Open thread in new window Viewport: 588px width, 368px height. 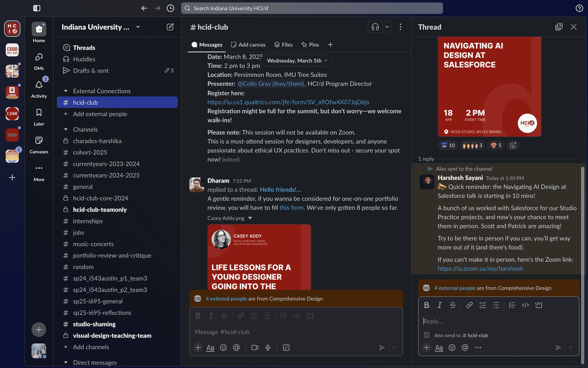[x=559, y=27]
